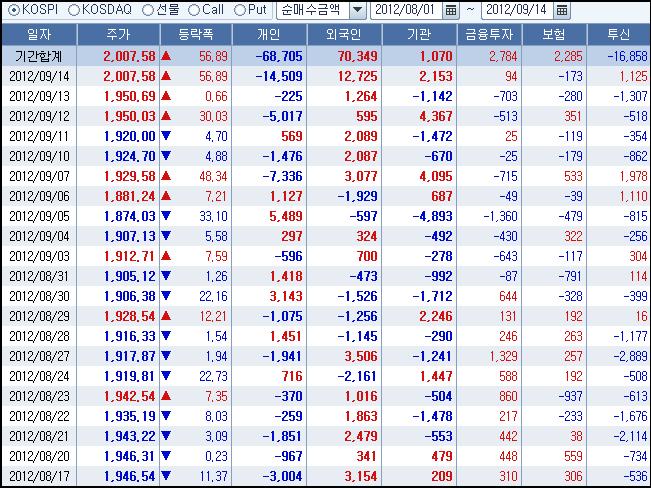The image size is (651, 488).
Task: Click the 기관 column header
Action: pos(419,34)
